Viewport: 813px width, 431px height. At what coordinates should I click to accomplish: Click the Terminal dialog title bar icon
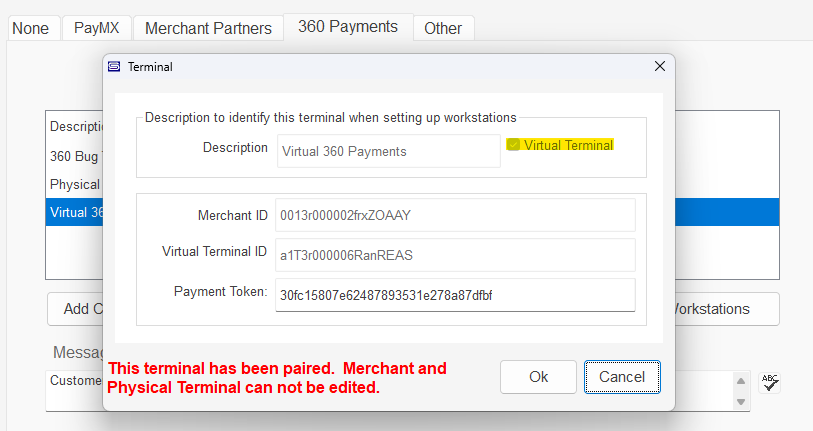(x=114, y=67)
